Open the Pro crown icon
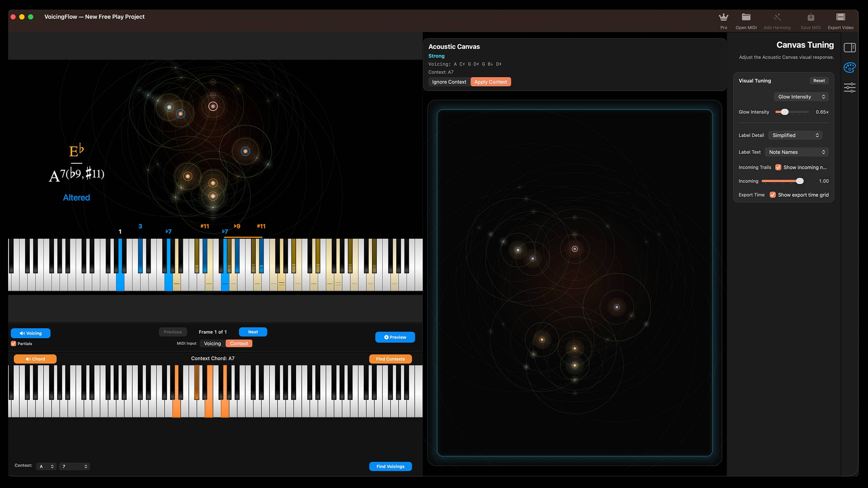Screen dimensions: 868x488 click(x=723, y=17)
